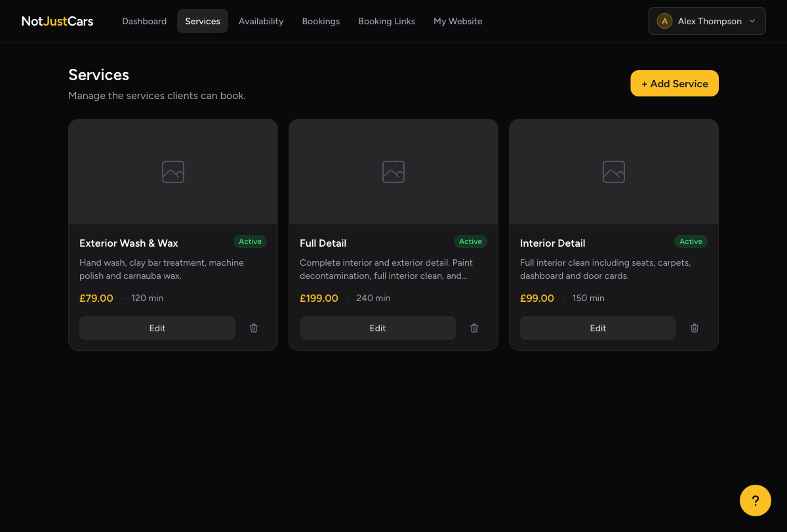Image resolution: width=787 pixels, height=532 pixels.
Task: Toggle the Active badge on Full Detail
Action: pyautogui.click(x=470, y=241)
